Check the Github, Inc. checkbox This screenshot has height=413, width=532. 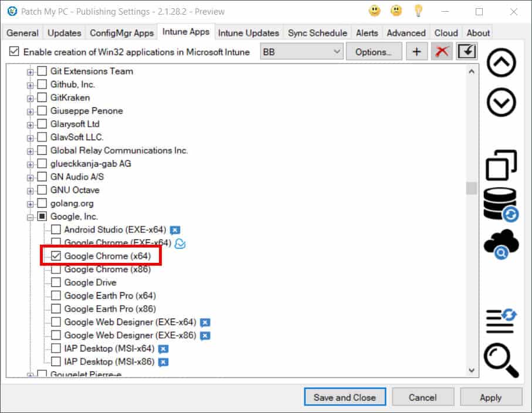click(42, 84)
